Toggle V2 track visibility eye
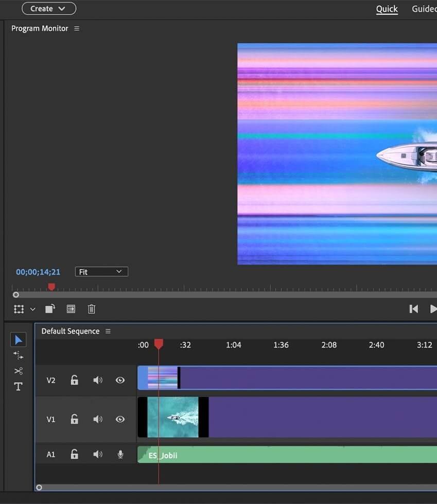Screen dimensions: 437x504 point(120,380)
